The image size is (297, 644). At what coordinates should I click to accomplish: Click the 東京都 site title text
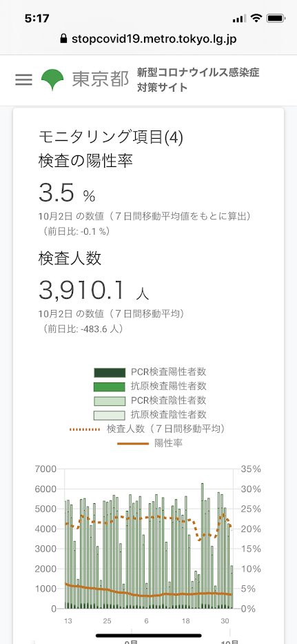pos(101,79)
